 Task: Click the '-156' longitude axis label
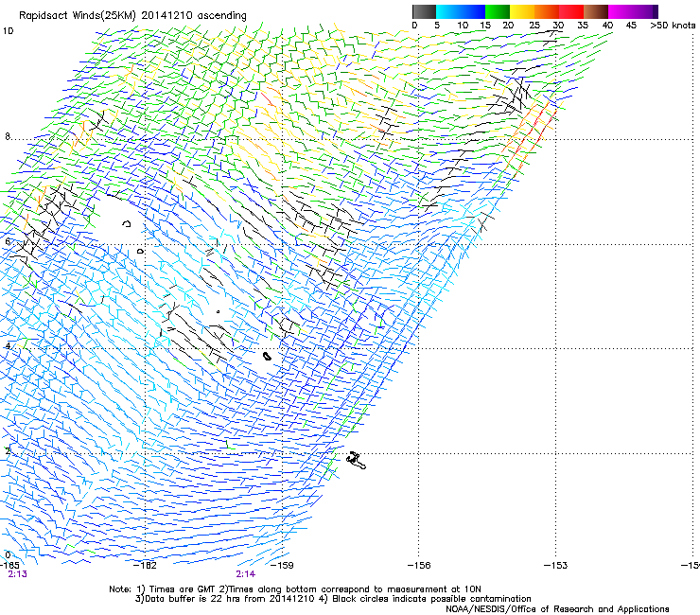point(419,565)
